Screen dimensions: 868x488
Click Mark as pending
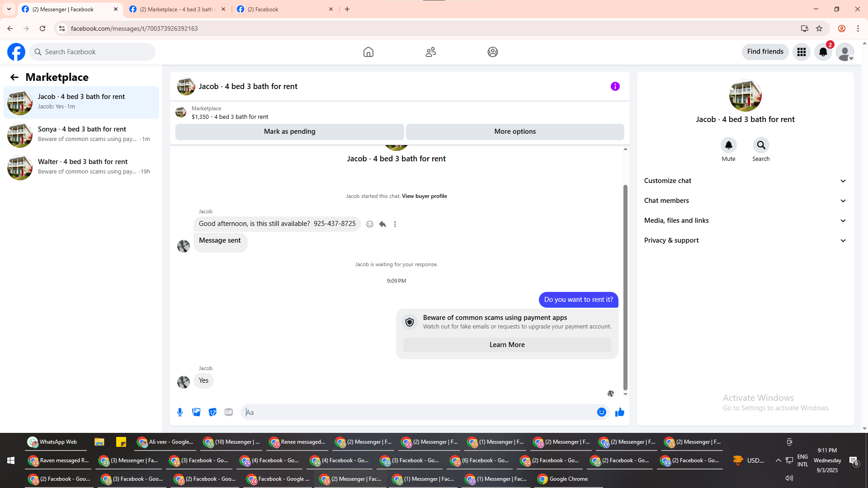coord(290,131)
